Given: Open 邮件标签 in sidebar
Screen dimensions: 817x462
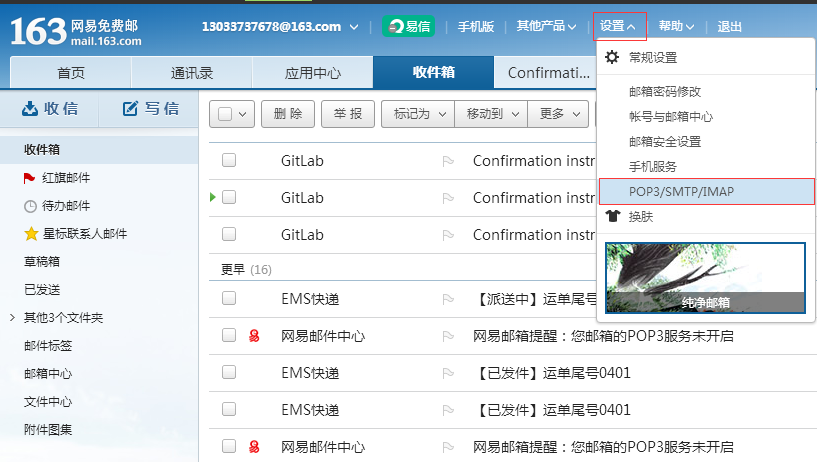Looking at the screenshot, I should (x=48, y=345).
